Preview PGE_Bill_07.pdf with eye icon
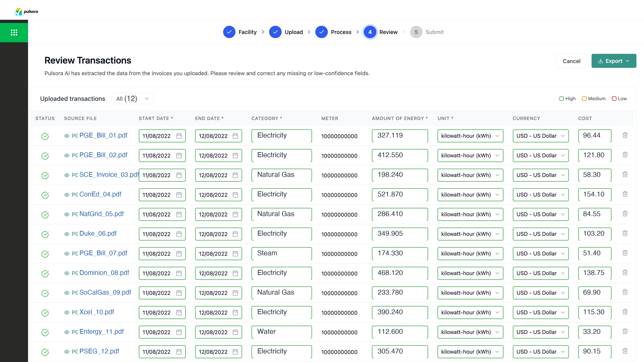The width and height of the screenshot is (644, 362). [x=66, y=254]
